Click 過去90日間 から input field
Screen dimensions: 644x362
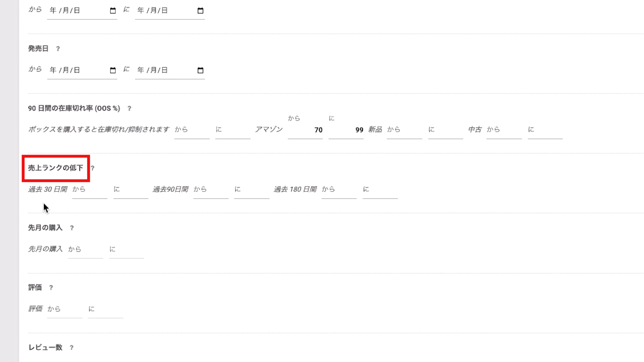(x=211, y=190)
